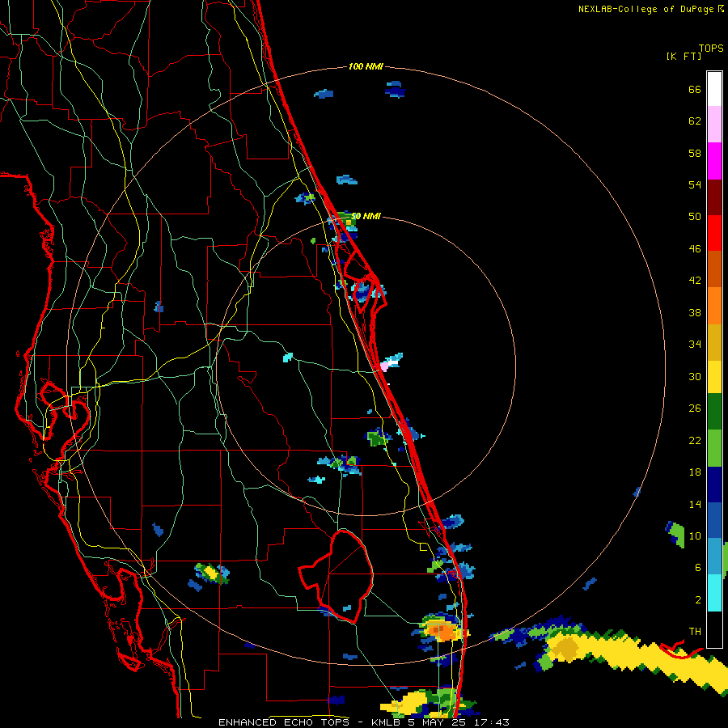
Task: Click the TOPS legend title
Action: pos(711,48)
